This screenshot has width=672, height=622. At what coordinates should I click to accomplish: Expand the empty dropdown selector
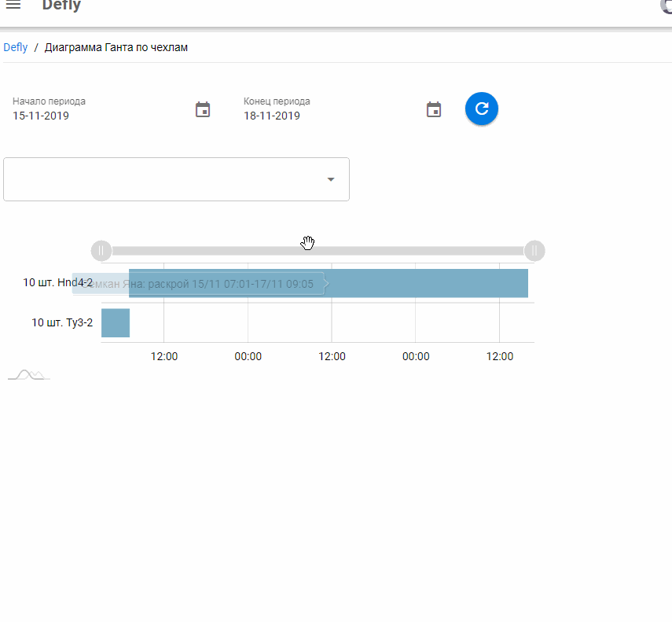click(x=176, y=179)
